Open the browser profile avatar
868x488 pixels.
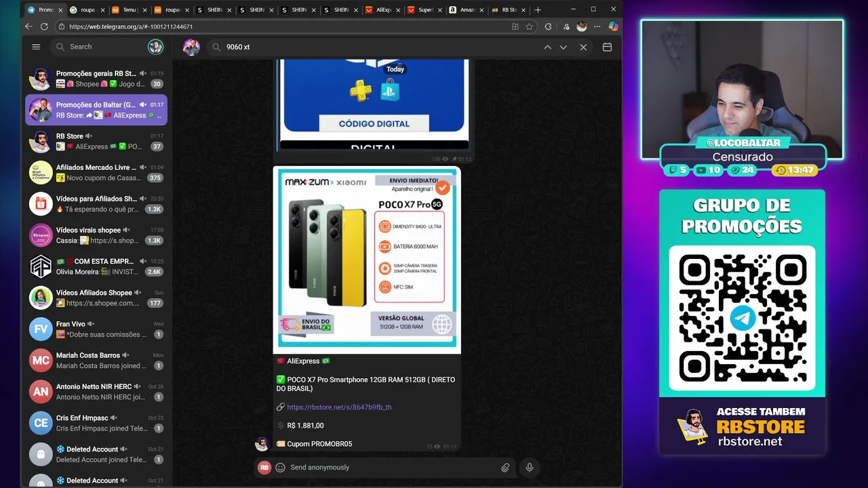click(581, 26)
